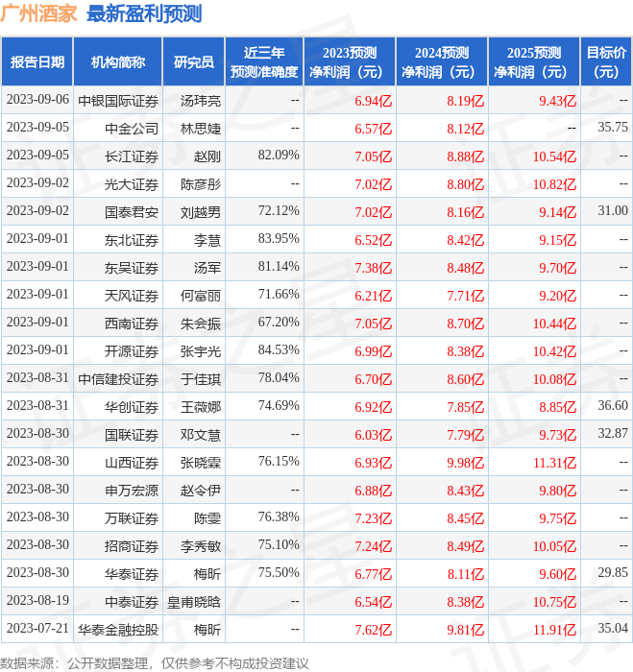
Task: Click the 近三年预测准确度 column header
Action: point(264,62)
